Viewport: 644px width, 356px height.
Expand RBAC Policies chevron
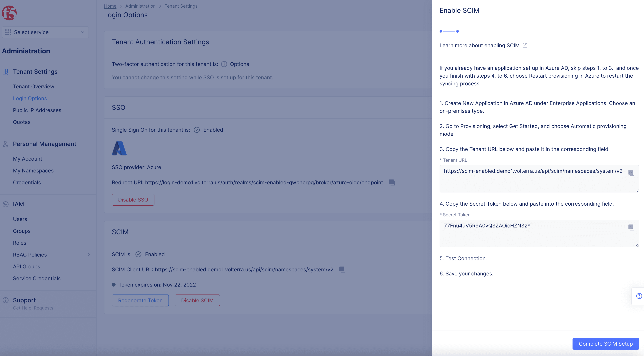[89, 255]
